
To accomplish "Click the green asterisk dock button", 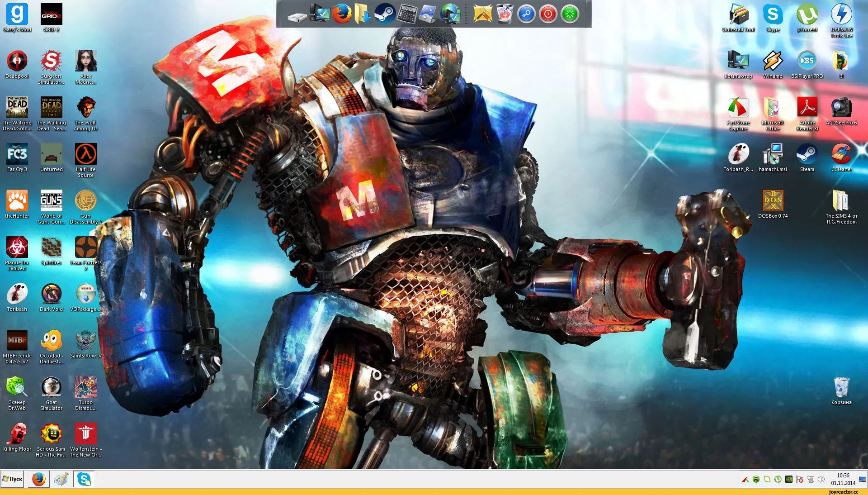I will click(570, 14).
